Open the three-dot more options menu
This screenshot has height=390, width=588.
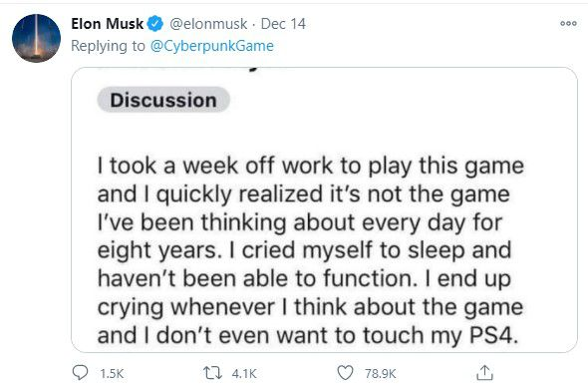tap(568, 23)
